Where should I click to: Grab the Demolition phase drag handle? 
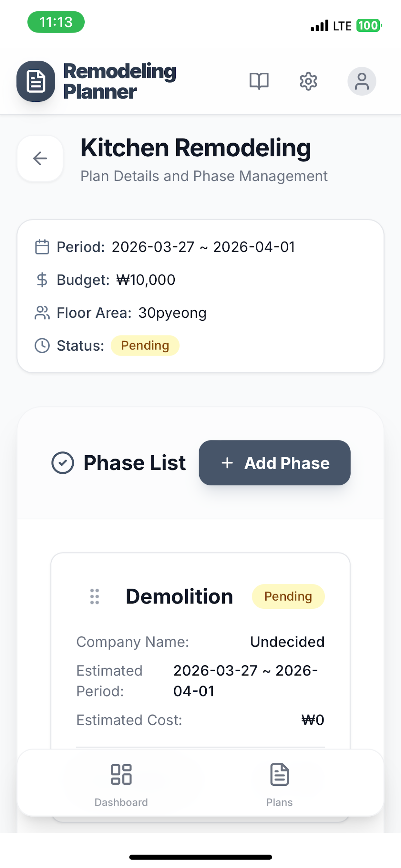tap(95, 596)
